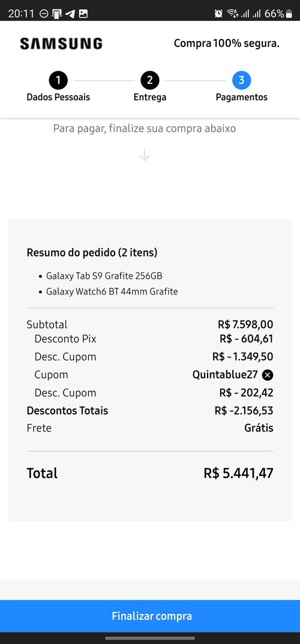The height and width of the screenshot is (644, 300).
Task: Select Pagamentos step label
Action: coord(242,97)
